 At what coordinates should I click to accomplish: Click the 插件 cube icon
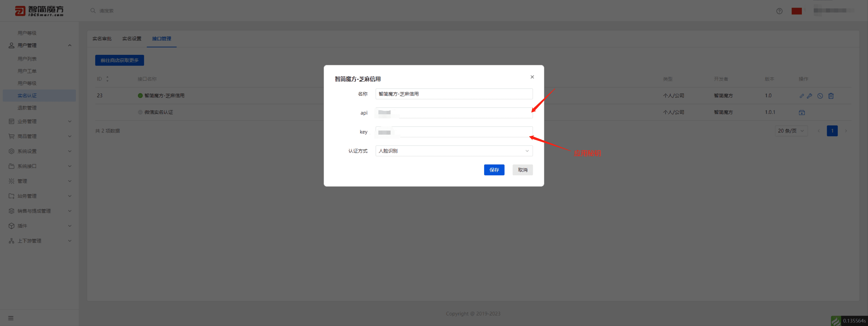pyautogui.click(x=11, y=226)
